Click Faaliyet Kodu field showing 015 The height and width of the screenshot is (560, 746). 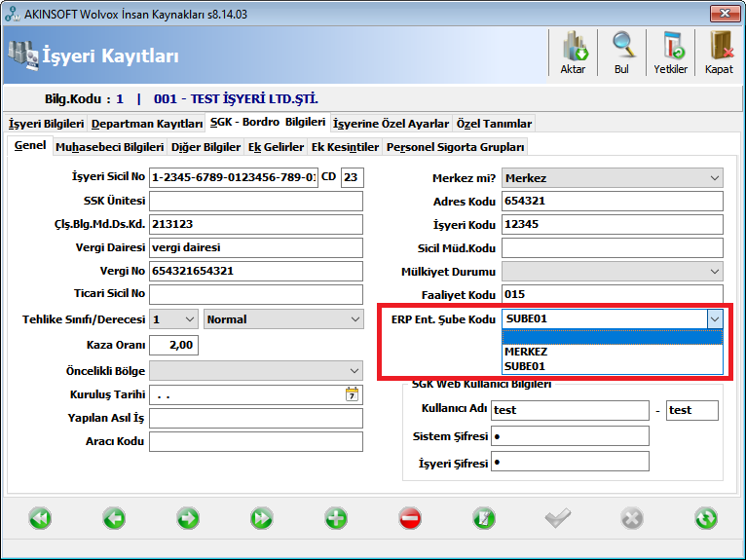point(613,294)
